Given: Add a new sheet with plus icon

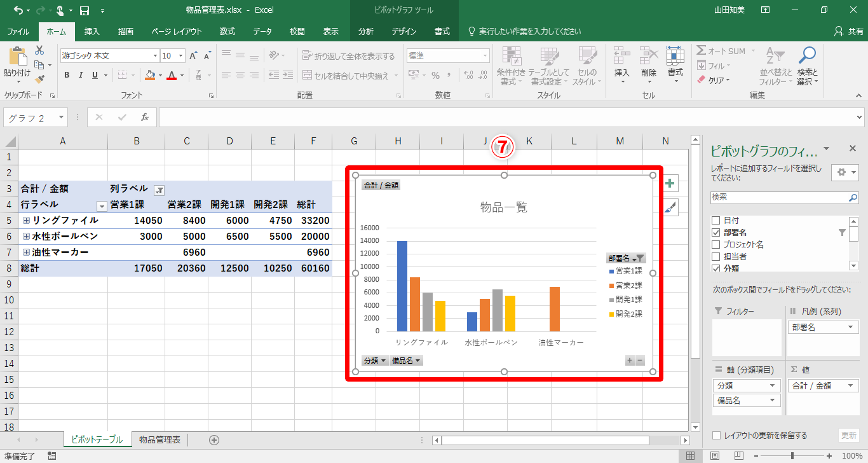Looking at the screenshot, I should [214, 439].
